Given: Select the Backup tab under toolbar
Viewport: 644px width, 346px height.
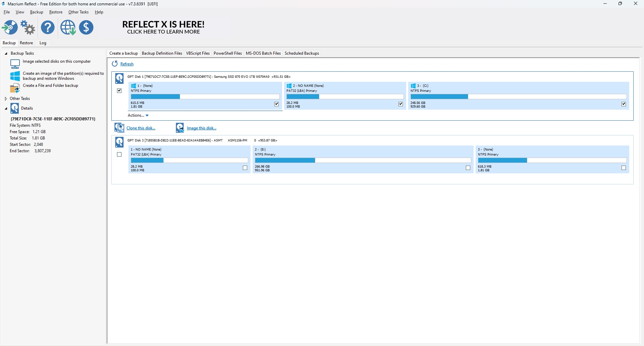Looking at the screenshot, I should (x=9, y=43).
